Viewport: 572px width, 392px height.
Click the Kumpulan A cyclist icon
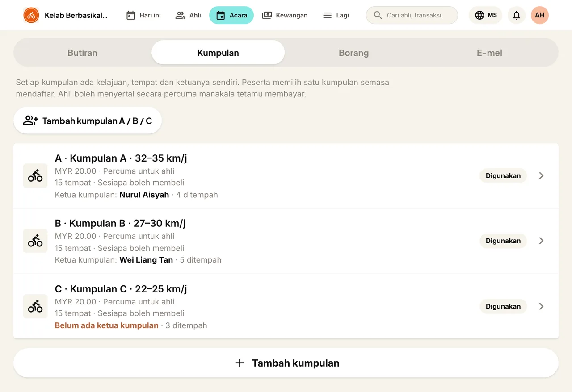35,175
